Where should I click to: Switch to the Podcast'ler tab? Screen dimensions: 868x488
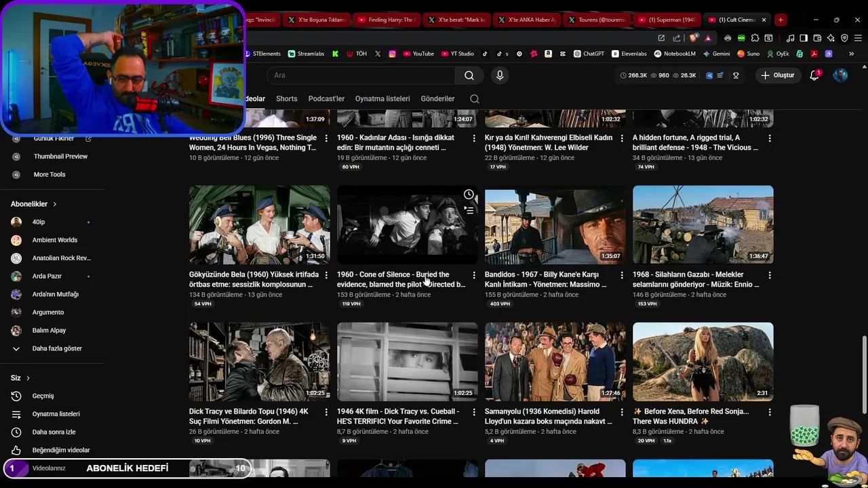point(326,99)
